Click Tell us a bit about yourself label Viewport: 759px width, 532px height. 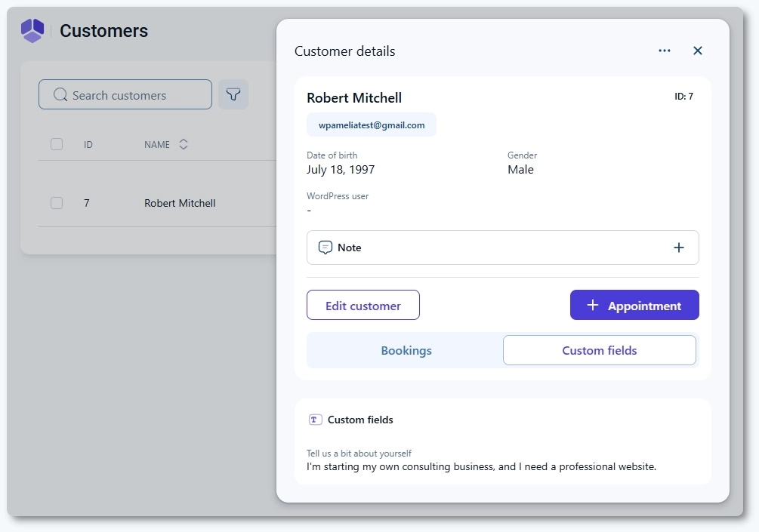tap(359, 454)
